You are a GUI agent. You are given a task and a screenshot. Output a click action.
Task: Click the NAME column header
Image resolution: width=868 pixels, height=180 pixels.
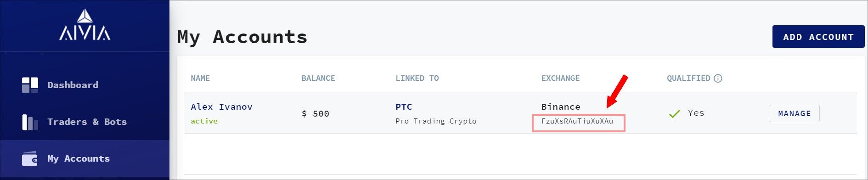[200, 79]
